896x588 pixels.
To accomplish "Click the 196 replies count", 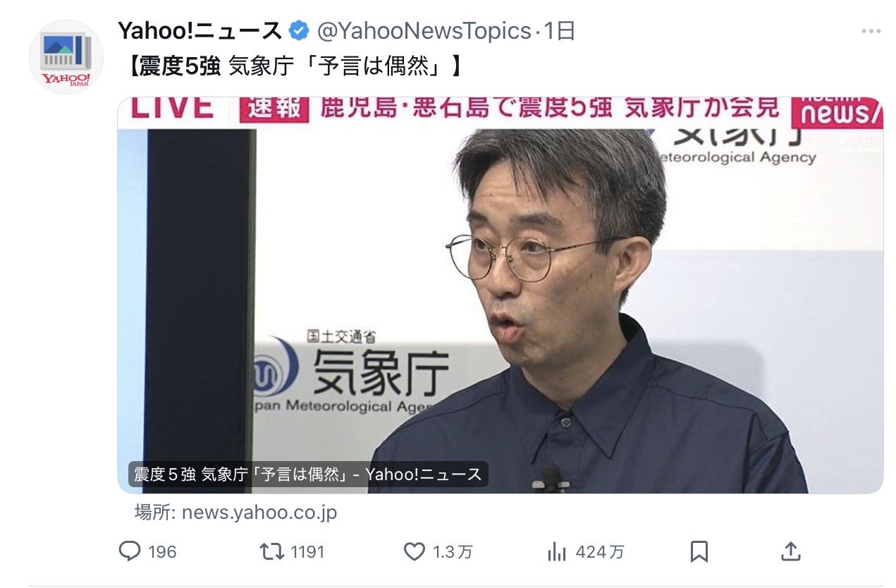I will pyautogui.click(x=163, y=552).
